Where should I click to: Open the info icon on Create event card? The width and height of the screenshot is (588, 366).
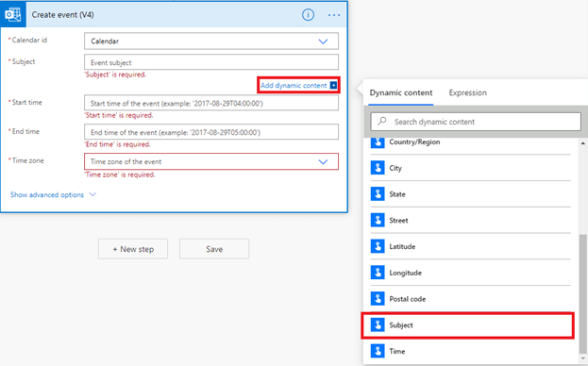(x=308, y=15)
